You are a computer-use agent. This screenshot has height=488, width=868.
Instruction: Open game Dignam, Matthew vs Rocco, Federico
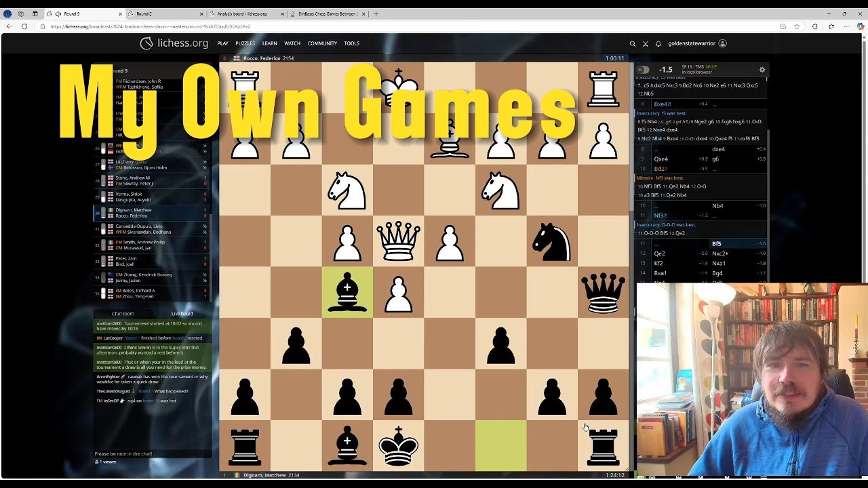click(152, 213)
